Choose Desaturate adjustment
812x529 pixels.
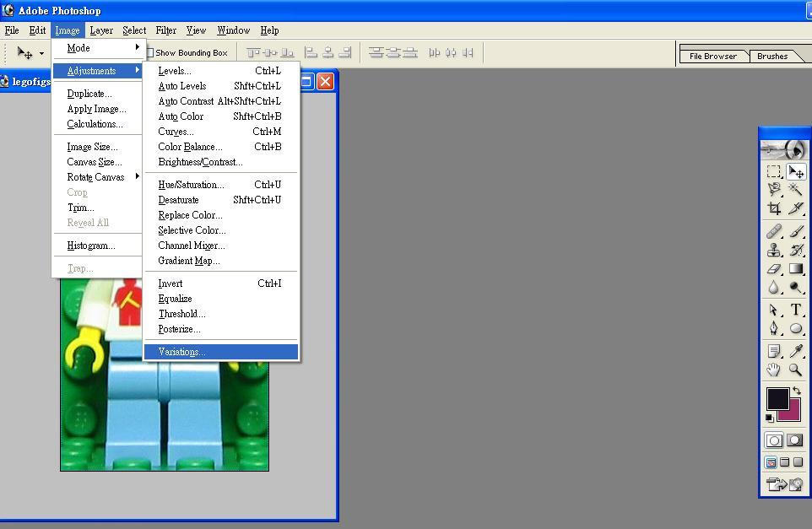(221, 200)
